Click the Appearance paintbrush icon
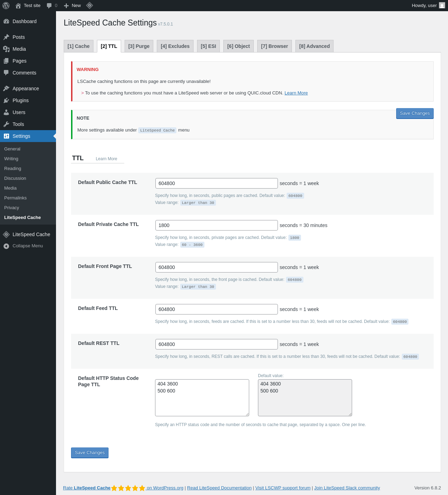The width and height of the screenshot is (448, 495). point(6,89)
